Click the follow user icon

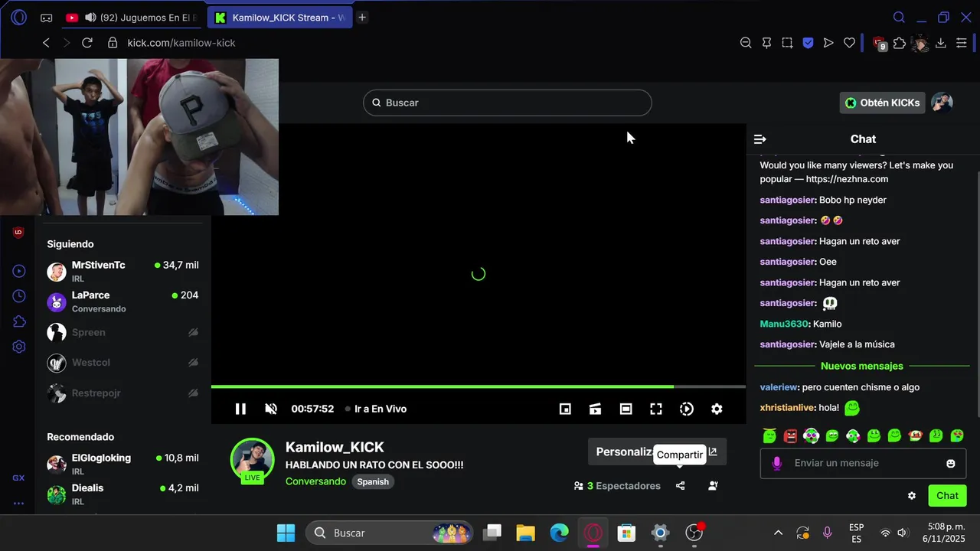coord(713,486)
